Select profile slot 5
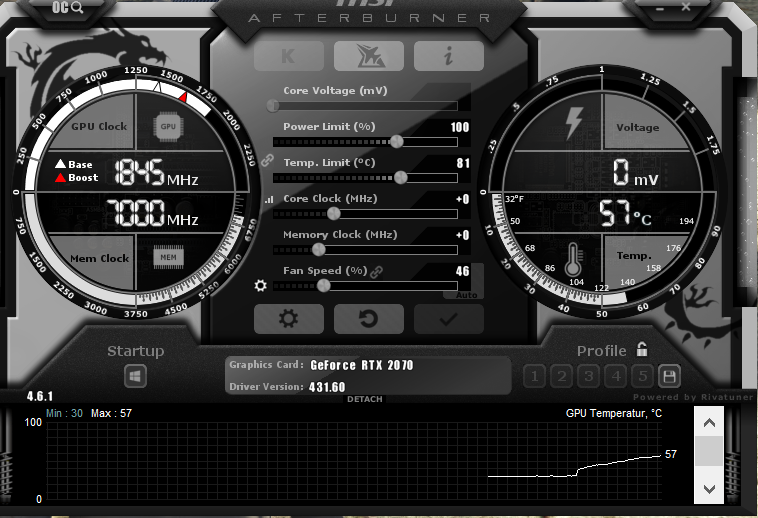 643,376
